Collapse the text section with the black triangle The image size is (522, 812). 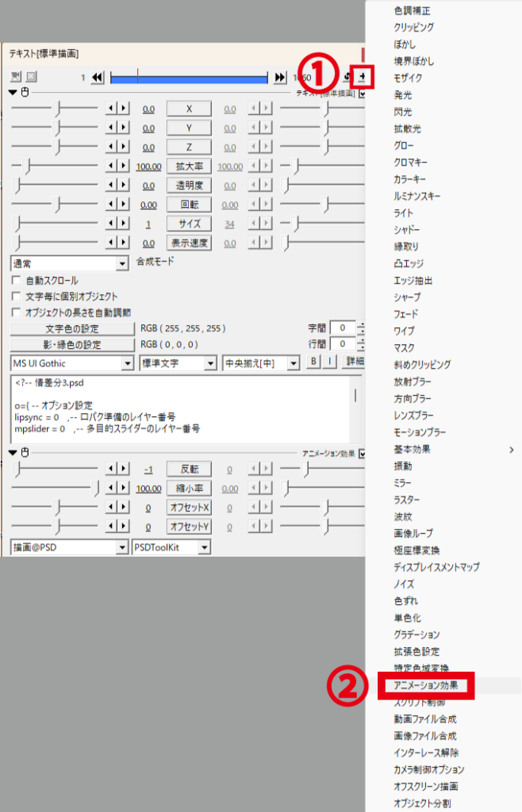(13, 92)
